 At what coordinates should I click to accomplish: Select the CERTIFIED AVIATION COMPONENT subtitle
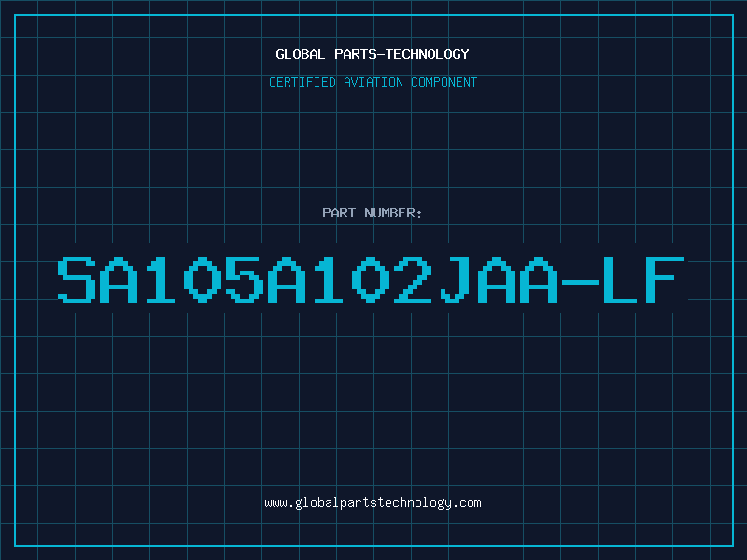(373, 82)
